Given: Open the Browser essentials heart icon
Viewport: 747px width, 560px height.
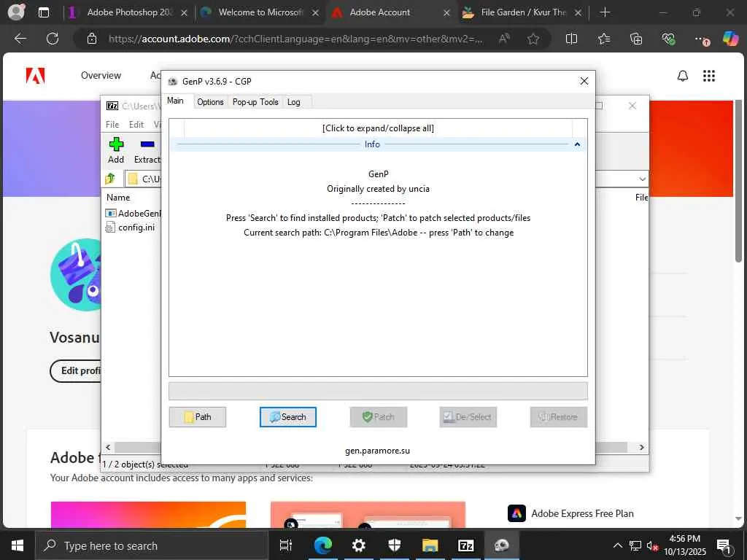Looking at the screenshot, I should click(x=668, y=39).
